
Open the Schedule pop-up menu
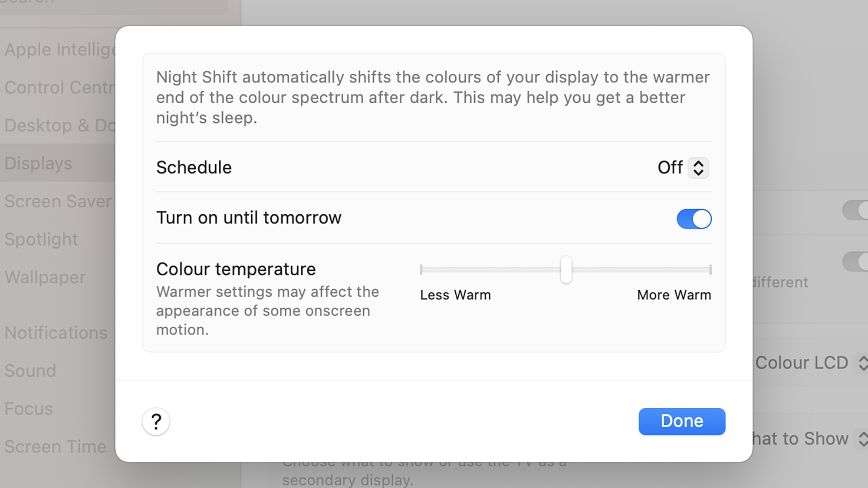[698, 168]
